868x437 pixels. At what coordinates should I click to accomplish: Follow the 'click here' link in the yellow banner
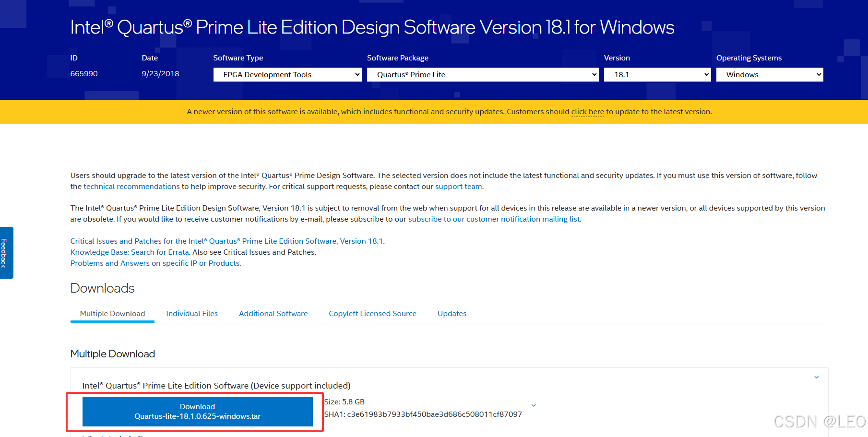click(587, 112)
